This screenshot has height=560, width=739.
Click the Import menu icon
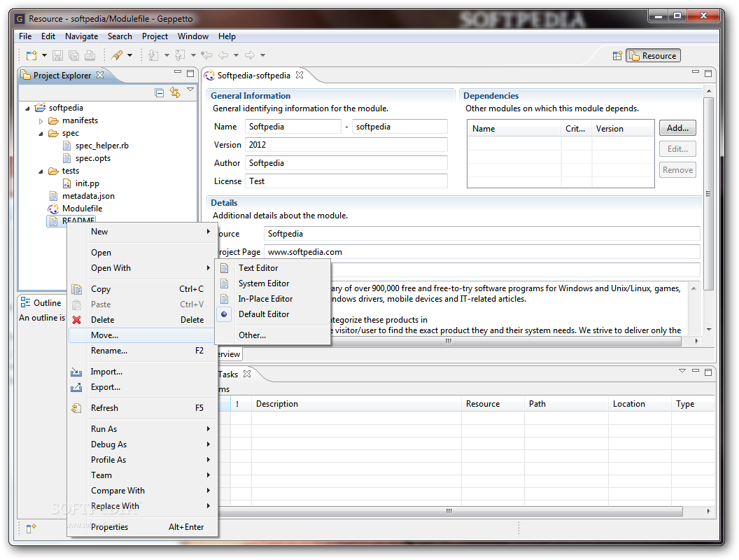coord(76,372)
